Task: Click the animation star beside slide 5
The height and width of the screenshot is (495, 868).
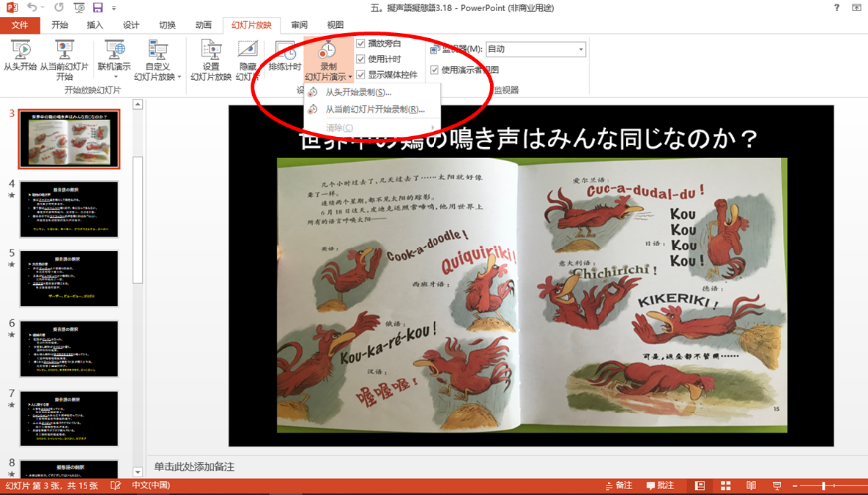Action: 11,265
